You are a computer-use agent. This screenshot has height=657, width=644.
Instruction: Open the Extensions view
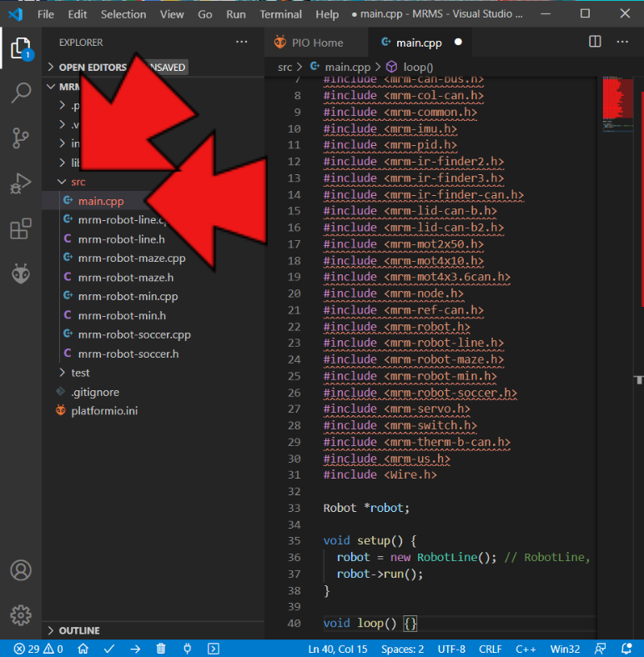(x=21, y=228)
